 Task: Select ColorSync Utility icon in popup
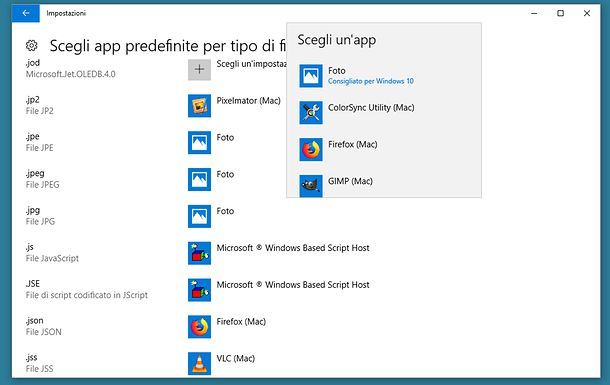pos(311,112)
